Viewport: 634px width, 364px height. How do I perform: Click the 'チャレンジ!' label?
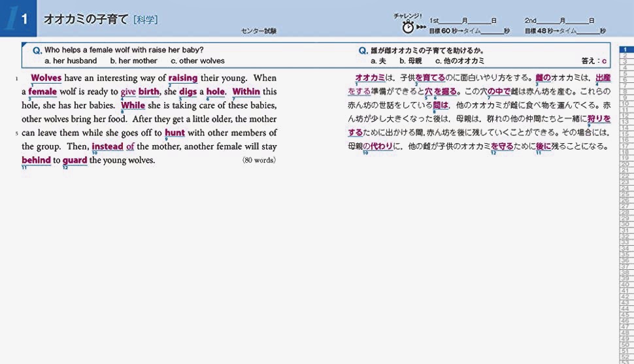click(408, 16)
